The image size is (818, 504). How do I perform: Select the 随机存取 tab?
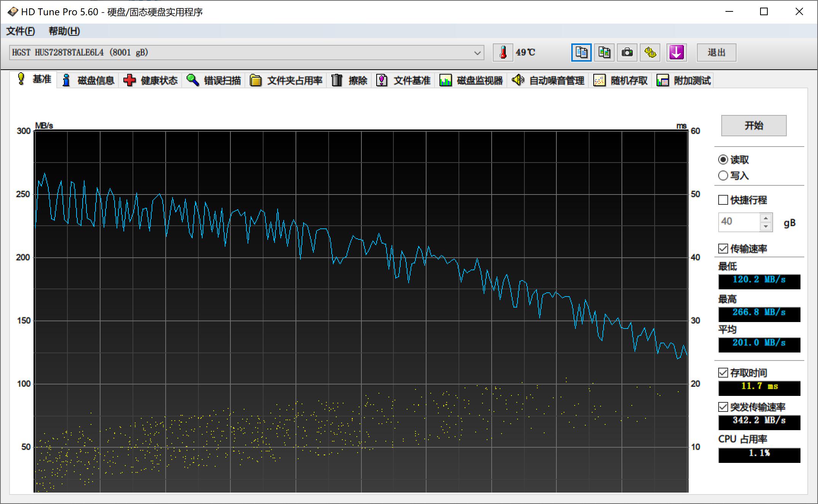coord(621,80)
